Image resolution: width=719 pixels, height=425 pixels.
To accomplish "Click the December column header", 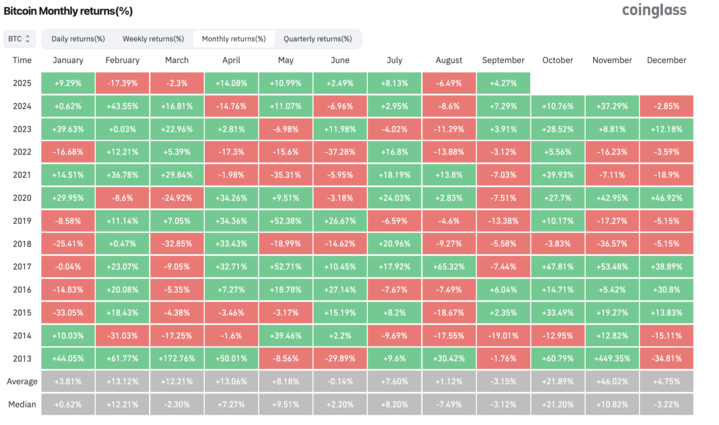I will [x=666, y=60].
